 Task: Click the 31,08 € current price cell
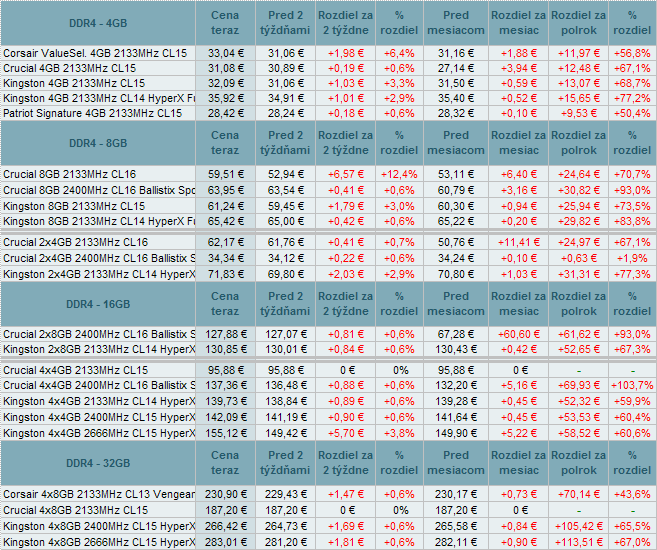coord(225,68)
